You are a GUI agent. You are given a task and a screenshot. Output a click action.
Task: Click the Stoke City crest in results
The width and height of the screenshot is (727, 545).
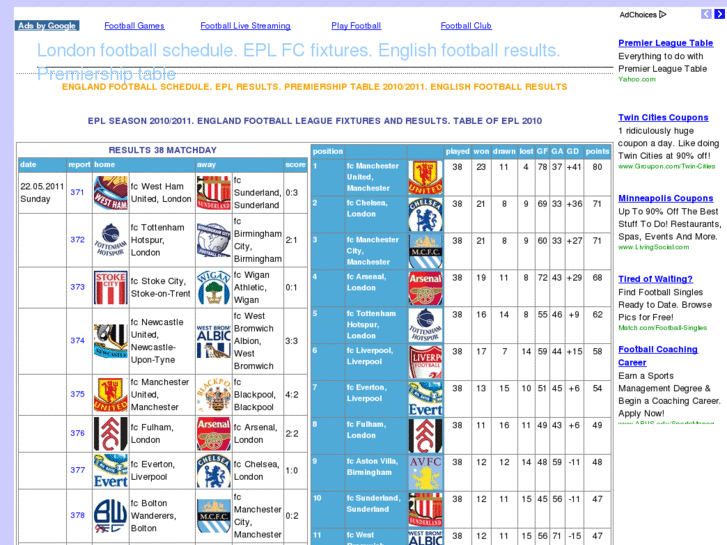(x=110, y=288)
